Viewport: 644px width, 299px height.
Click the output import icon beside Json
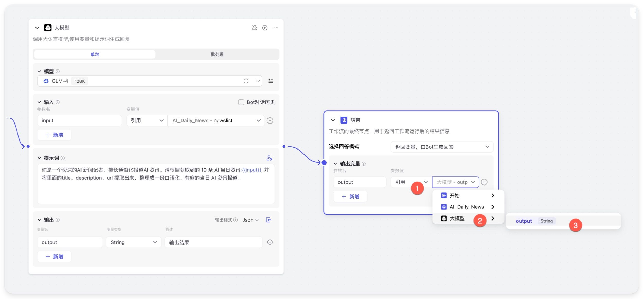(x=269, y=220)
